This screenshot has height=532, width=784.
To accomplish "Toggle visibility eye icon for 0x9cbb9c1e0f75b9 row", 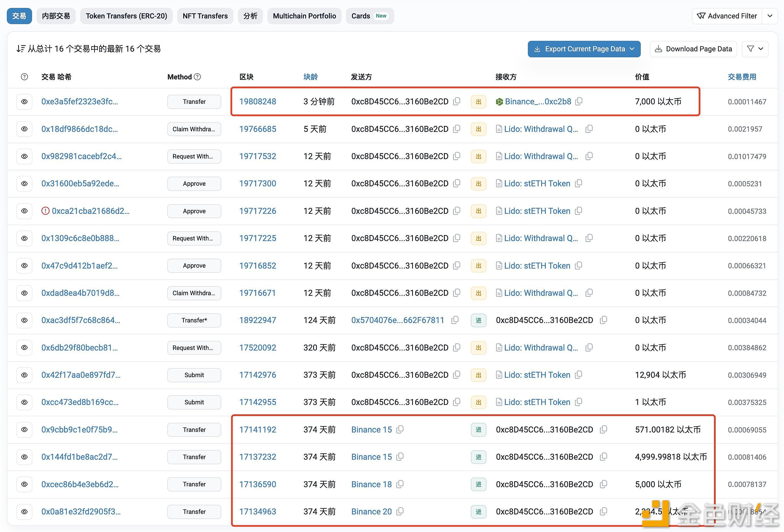I will pyautogui.click(x=24, y=429).
